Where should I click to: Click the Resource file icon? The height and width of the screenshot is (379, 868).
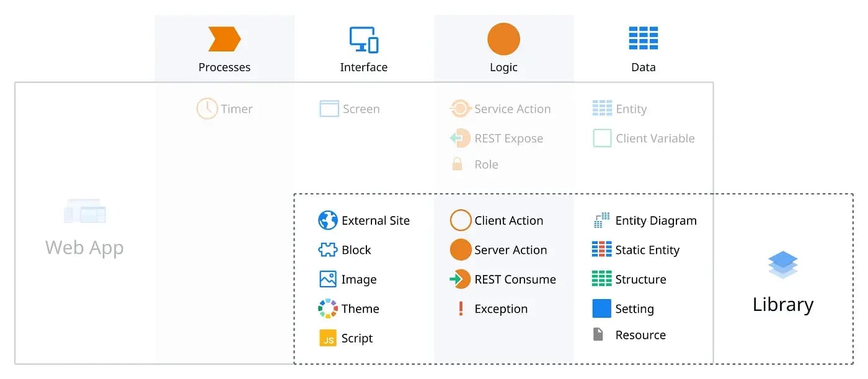598,335
